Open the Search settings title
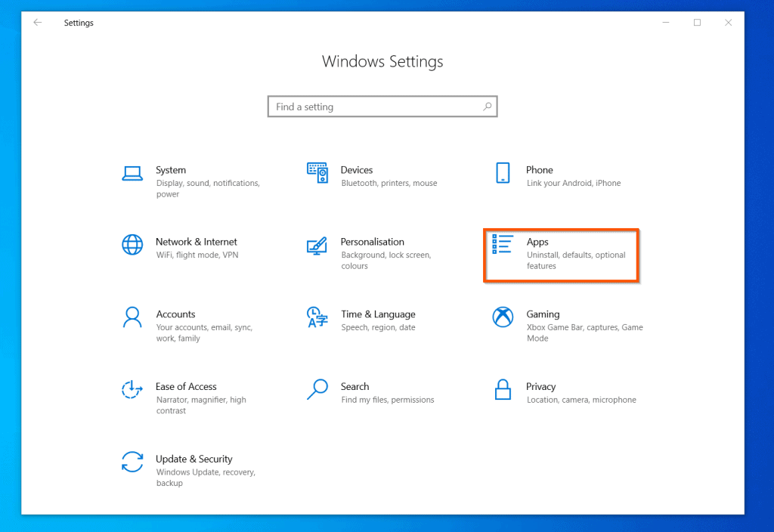 tap(354, 386)
